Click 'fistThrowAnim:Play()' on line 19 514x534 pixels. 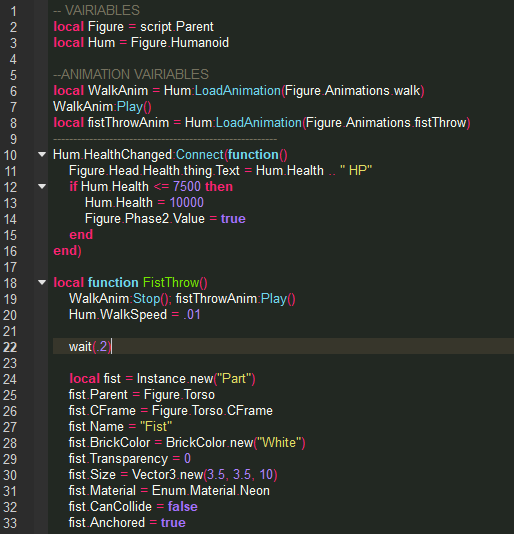click(x=235, y=299)
